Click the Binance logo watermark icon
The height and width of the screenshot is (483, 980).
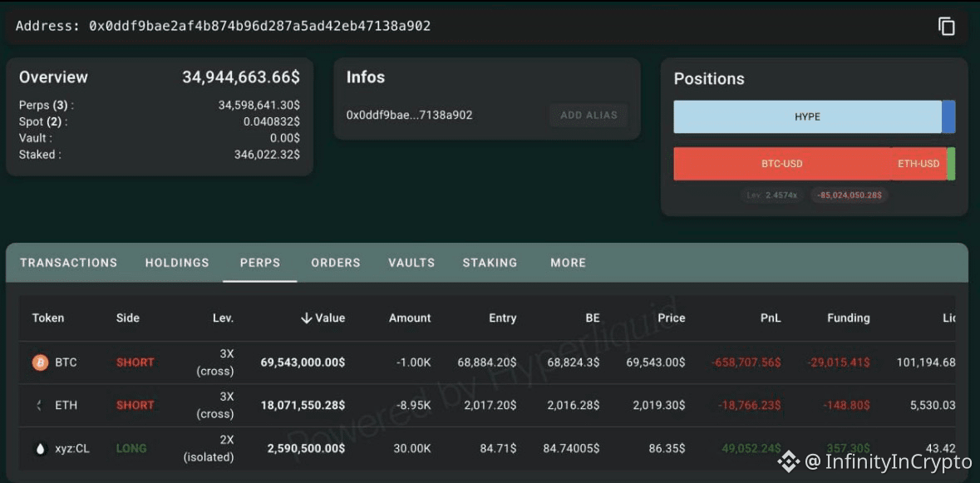789,461
